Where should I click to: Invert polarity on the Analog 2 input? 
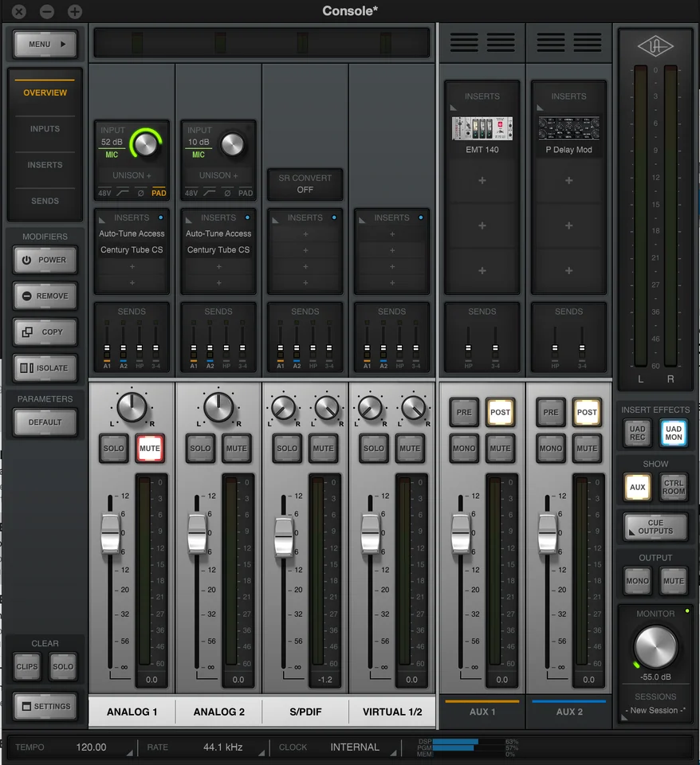(227, 193)
